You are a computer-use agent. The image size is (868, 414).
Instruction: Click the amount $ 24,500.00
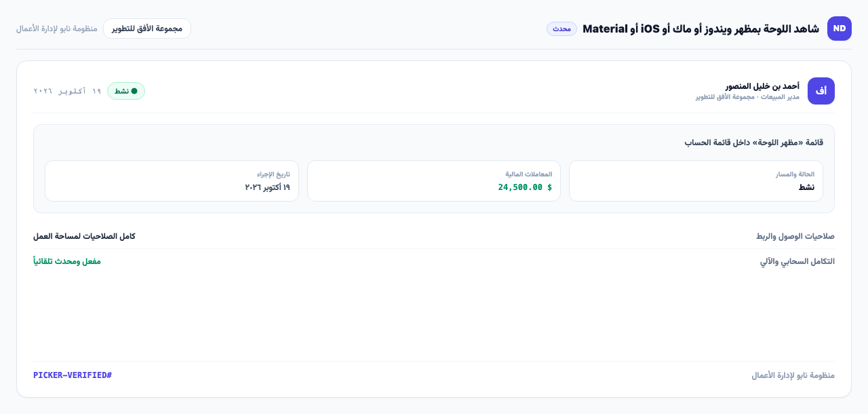525,187
